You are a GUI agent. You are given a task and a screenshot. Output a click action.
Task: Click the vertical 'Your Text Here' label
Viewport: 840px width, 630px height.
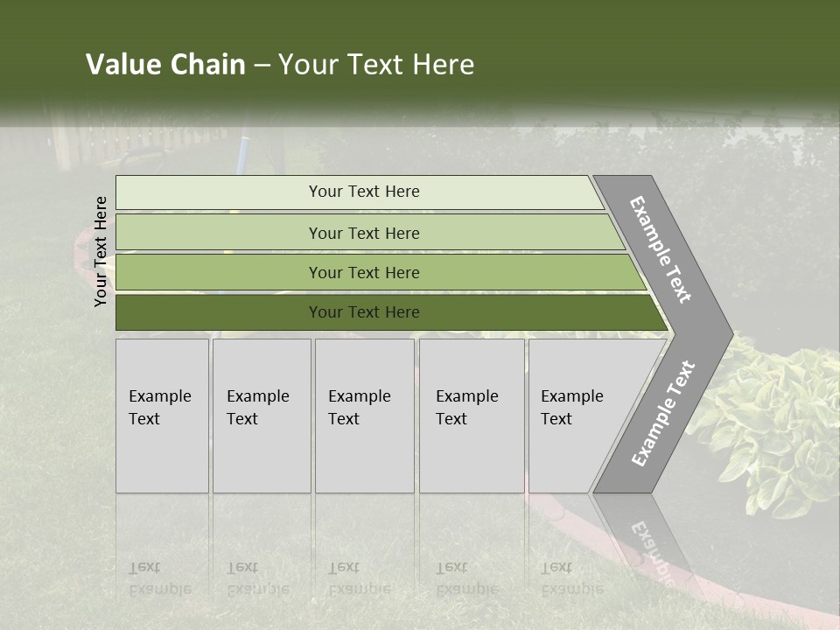tap(101, 251)
